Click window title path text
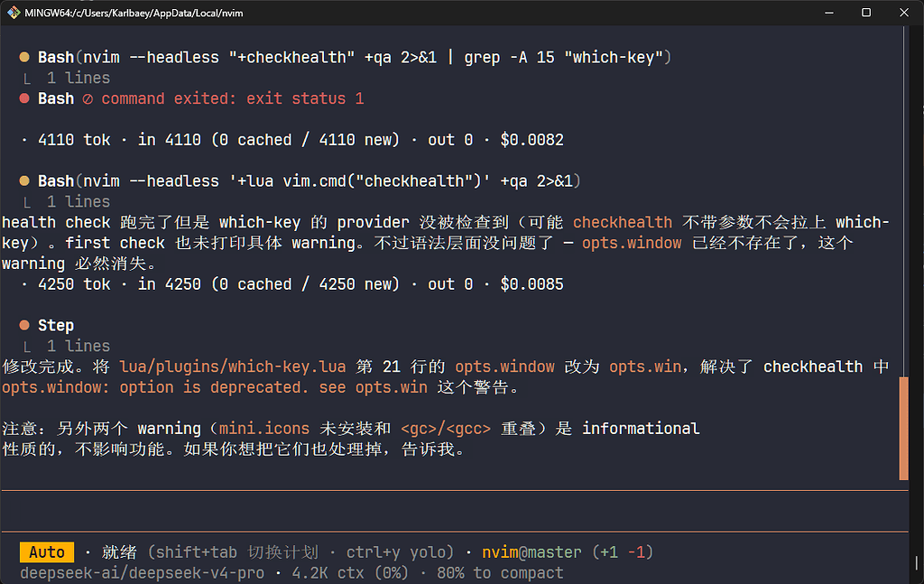924x584 pixels. [134, 13]
